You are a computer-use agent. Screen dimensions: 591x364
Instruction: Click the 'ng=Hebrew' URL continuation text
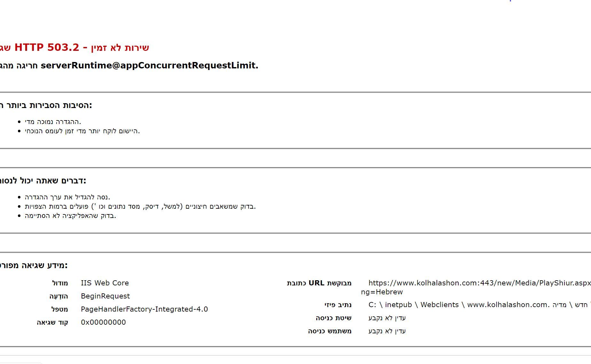(x=382, y=292)
